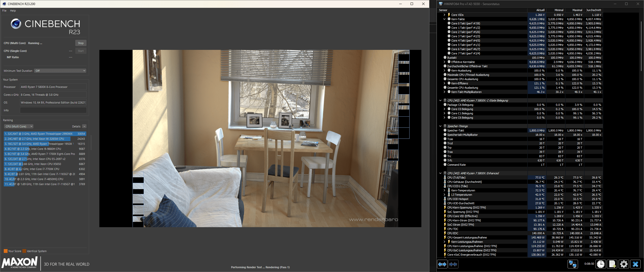Viewport: 644px width, 272px height.
Task: Collapse AMD Ryzen 7 5800X Enhanced group
Action: click(440, 173)
